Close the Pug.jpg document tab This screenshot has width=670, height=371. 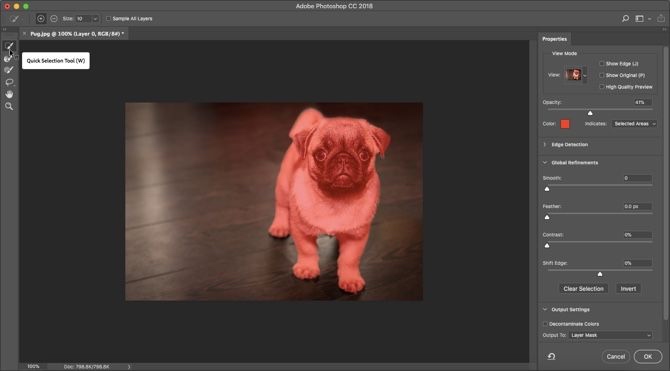coord(24,33)
